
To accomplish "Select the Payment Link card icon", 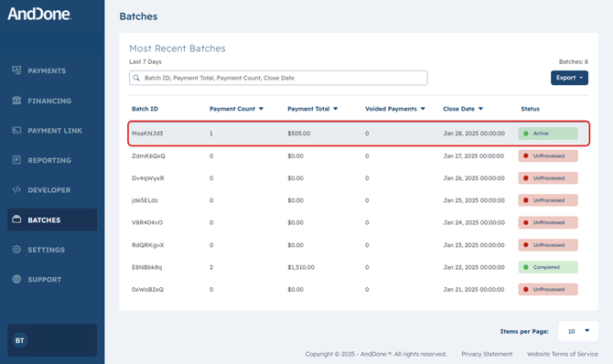I will click(x=16, y=130).
